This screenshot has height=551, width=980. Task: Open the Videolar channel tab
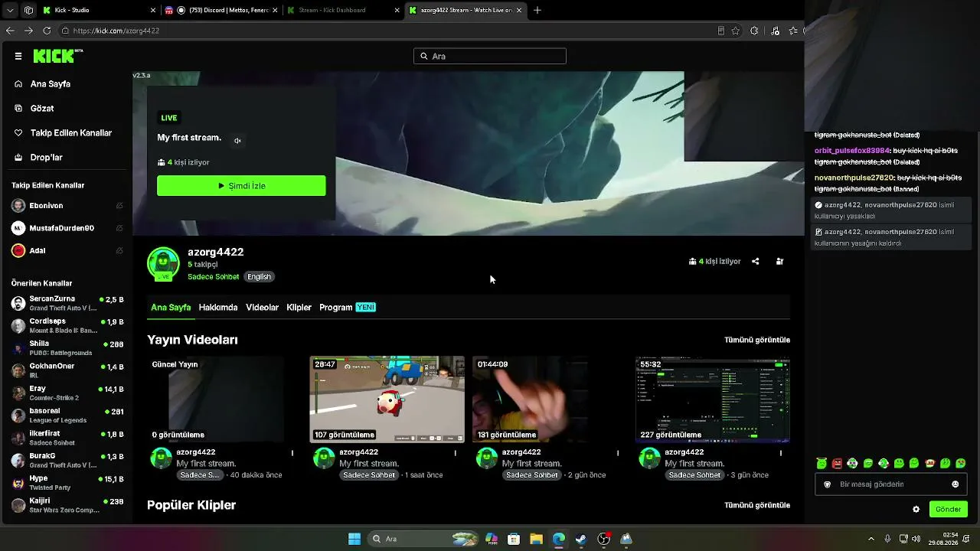tap(262, 308)
